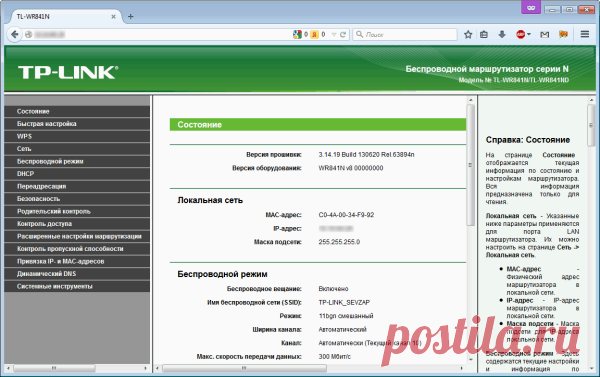This screenshot has width=600, height=377.
Task: Click the TP-LINK logo in header
Action: (x=68, y=72)
